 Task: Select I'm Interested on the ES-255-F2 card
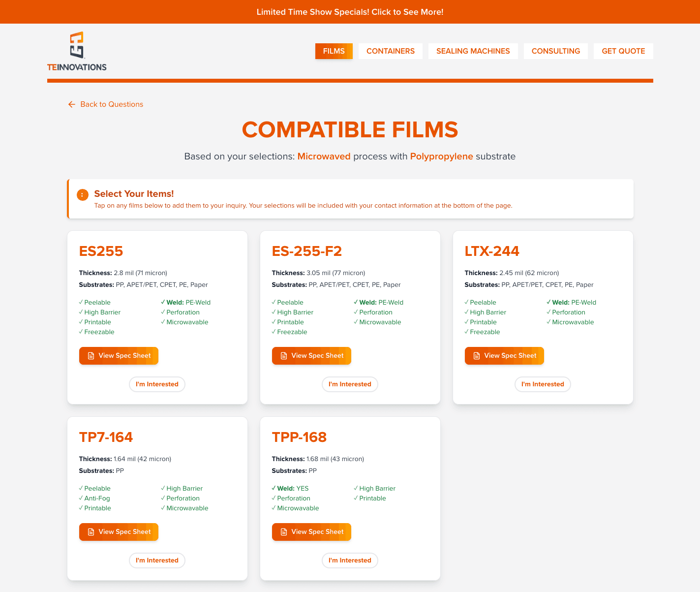coord(350,384)
